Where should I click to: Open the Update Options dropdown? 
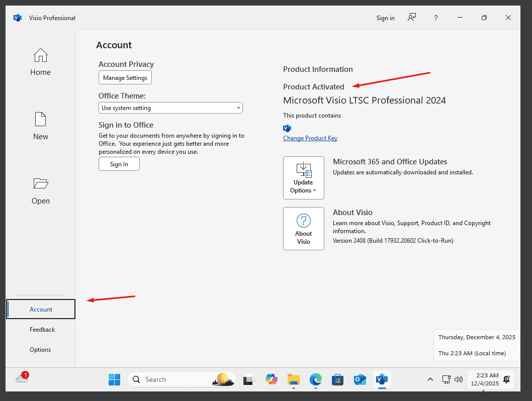tap(303, 177)
